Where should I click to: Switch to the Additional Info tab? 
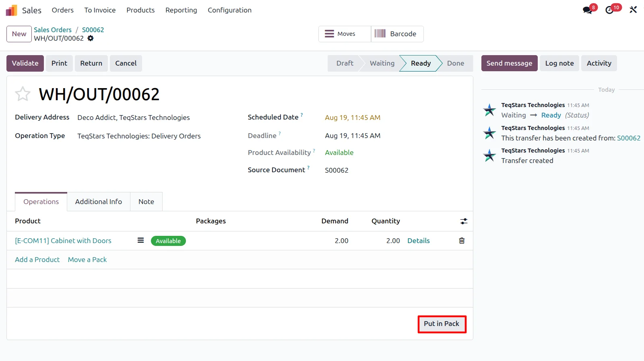[99, 202]
